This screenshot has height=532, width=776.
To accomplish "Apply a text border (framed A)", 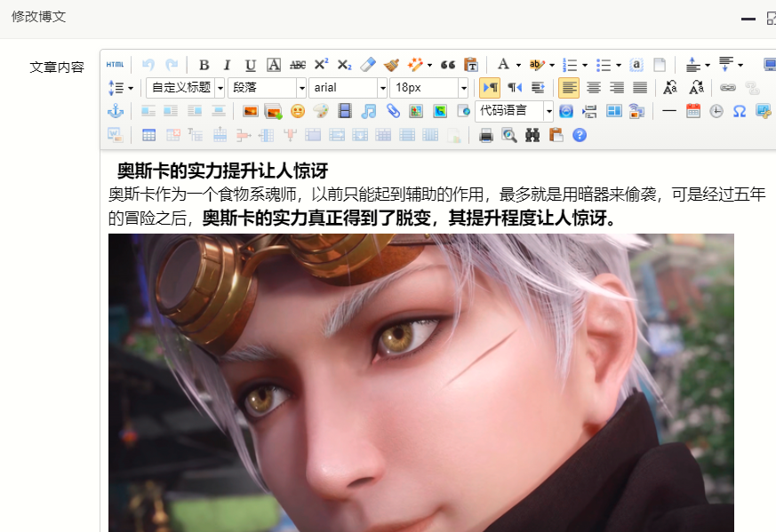I will tap(274, 65).
